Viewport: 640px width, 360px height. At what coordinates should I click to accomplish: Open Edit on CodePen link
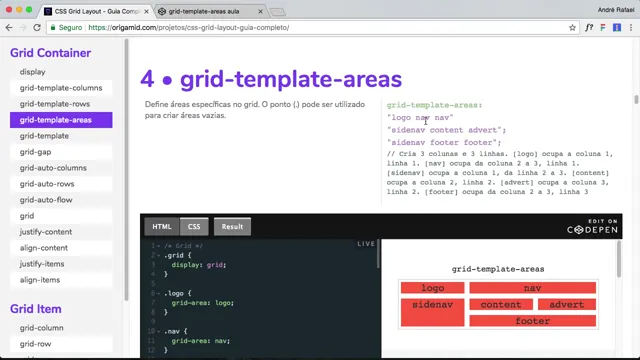click(x=592, y=227)
